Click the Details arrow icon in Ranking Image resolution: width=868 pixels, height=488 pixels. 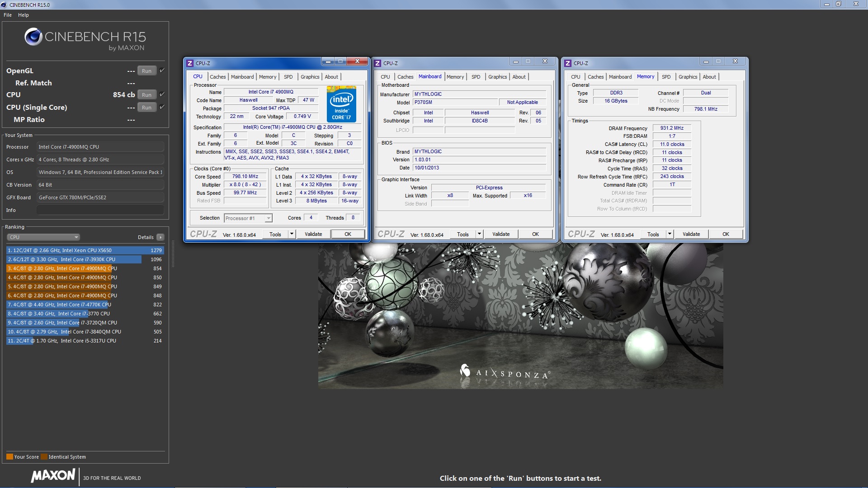(160, 237)
